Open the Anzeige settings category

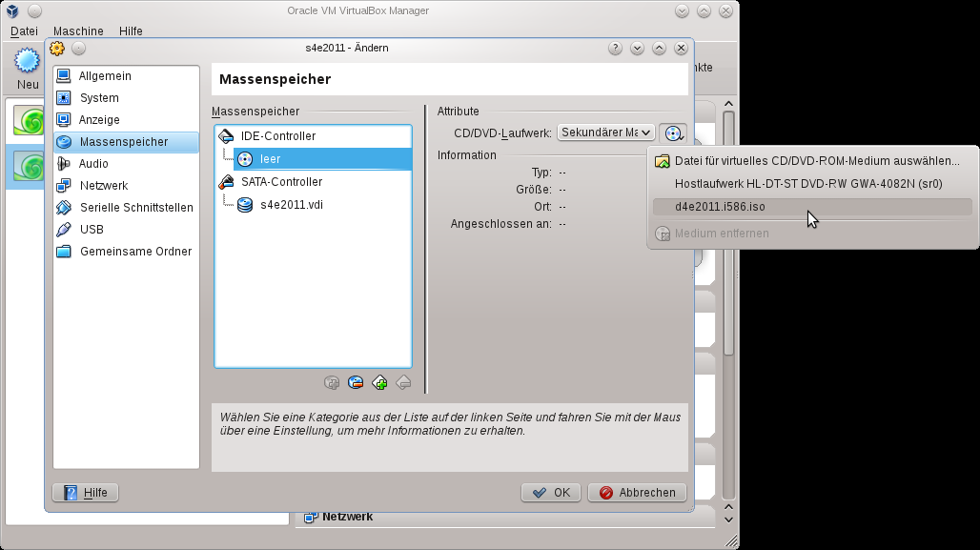(x=126, y=119)
